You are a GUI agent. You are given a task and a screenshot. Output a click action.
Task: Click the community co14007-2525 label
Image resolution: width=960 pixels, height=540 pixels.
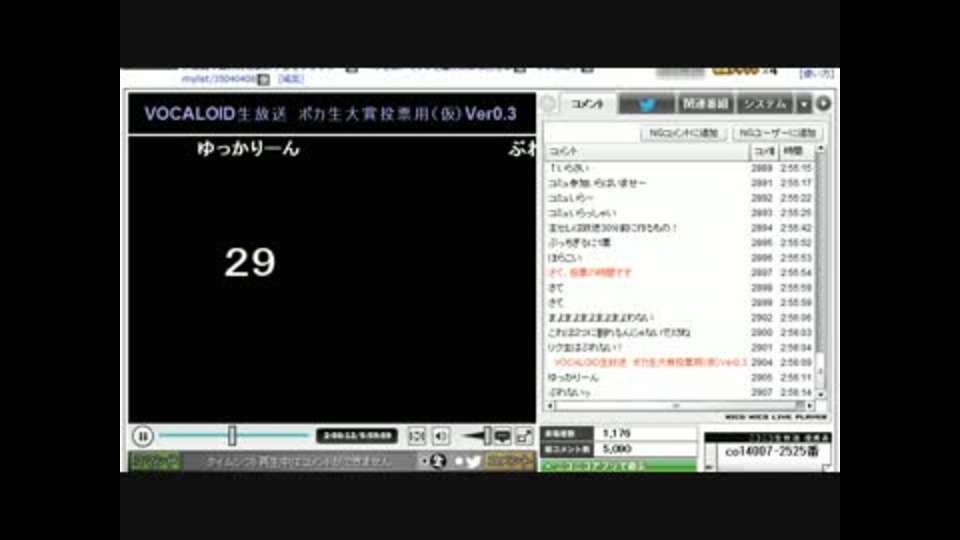pyautogui.click(x=771, y=452)
